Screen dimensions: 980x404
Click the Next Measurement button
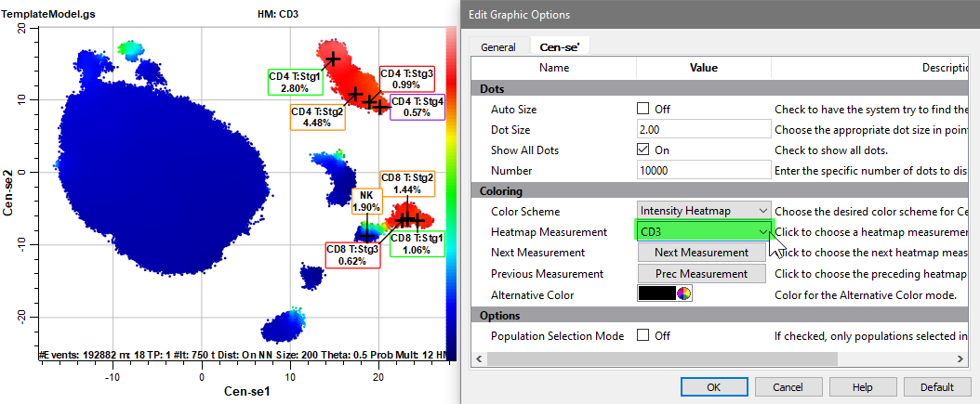click(701, 253)
